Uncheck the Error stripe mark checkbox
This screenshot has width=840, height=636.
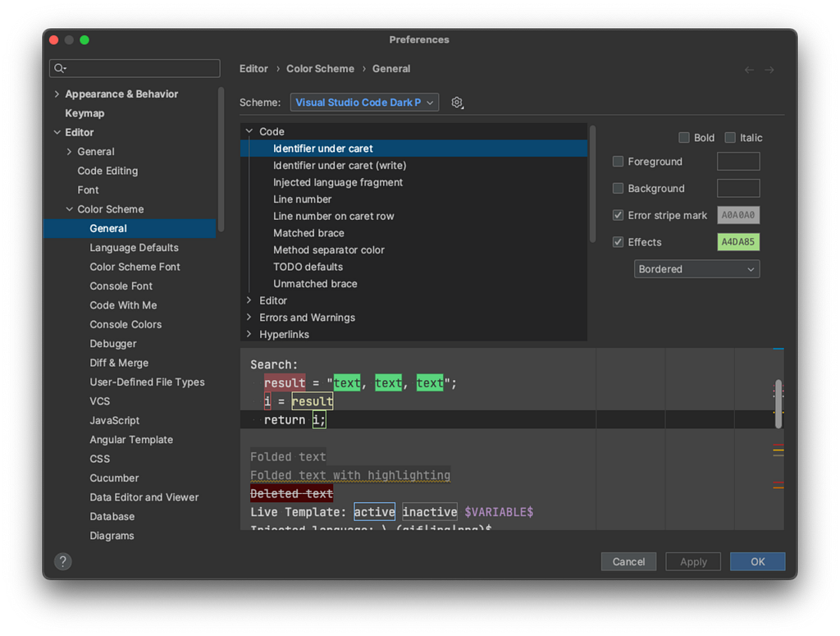pos(619,215)
